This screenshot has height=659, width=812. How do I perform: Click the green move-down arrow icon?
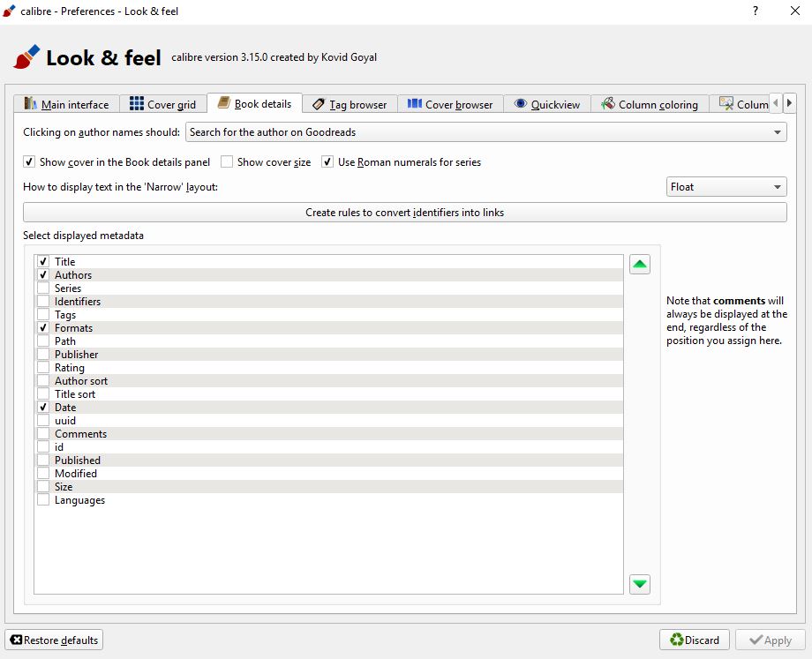coord(640,583)
